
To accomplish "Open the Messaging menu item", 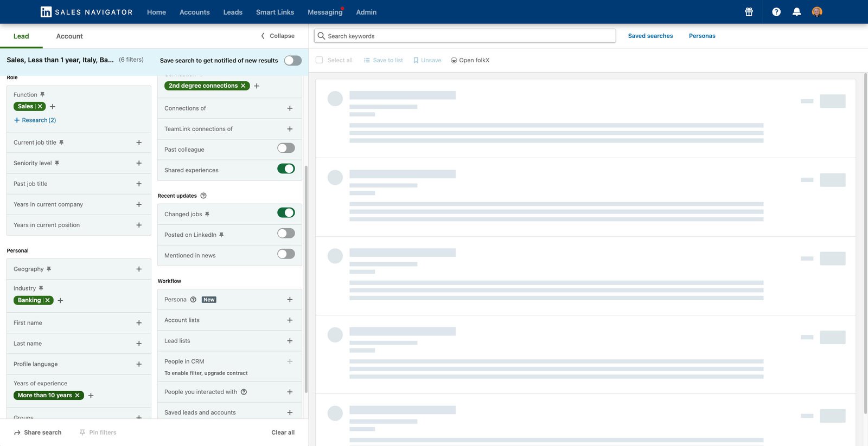I will (325, 12).
